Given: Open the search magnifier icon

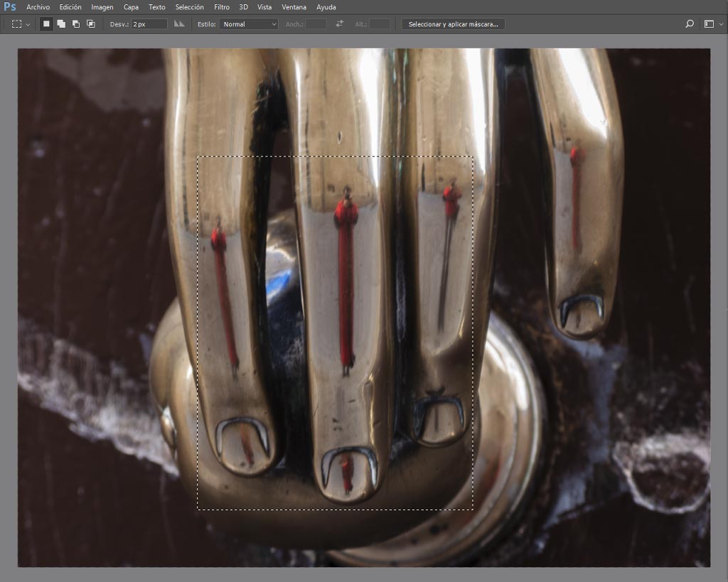Looking at the screenshot, I should (x=690, y=23).
